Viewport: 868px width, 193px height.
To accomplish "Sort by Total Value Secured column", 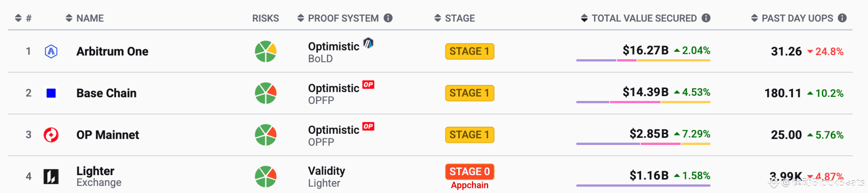I will tap(644, 18).
